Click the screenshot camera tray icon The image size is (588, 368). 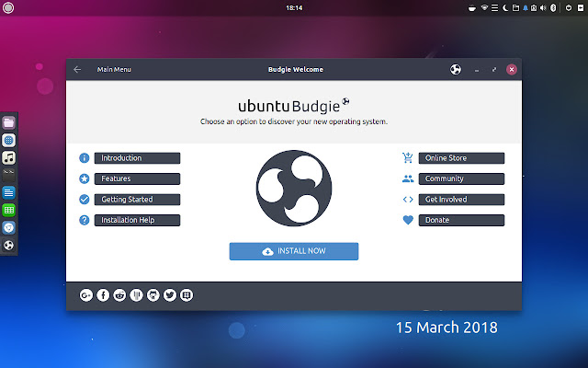(x=534, y=8)
